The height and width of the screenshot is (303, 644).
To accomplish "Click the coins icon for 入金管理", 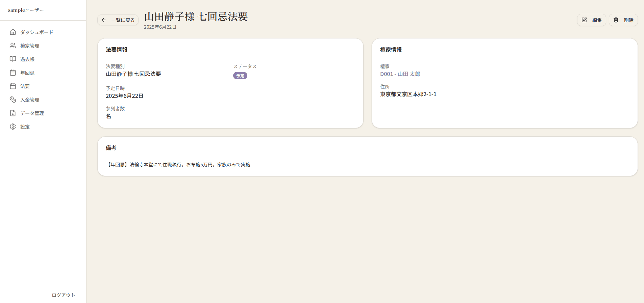I will 13,100.
